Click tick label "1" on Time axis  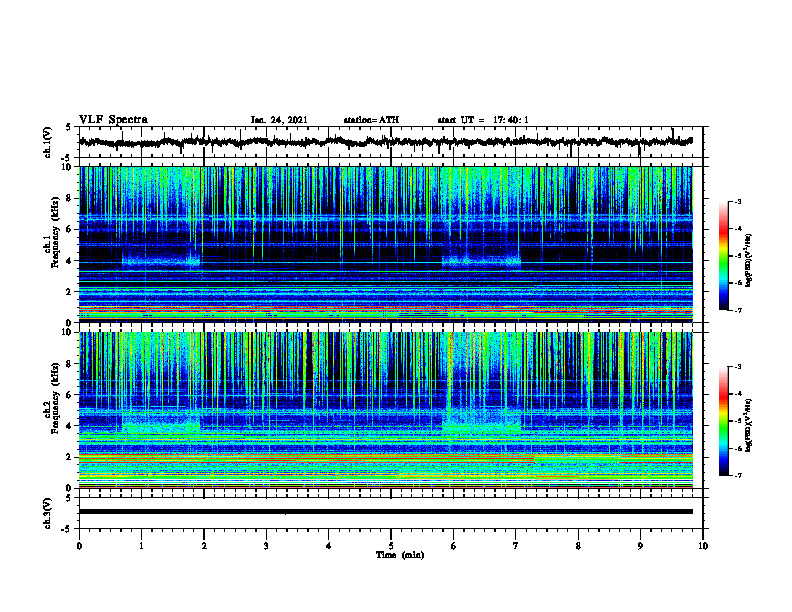(141, 546)
